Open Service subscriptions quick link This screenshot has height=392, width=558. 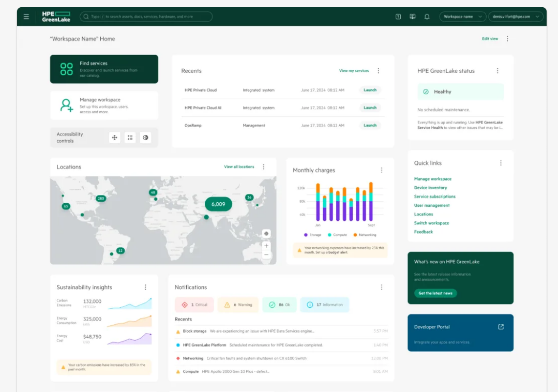pos(434,197)
